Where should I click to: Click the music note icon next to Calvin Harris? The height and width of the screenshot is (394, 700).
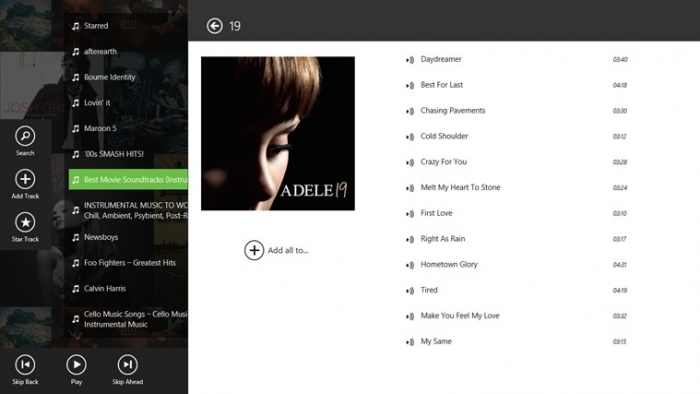(76, 289)
